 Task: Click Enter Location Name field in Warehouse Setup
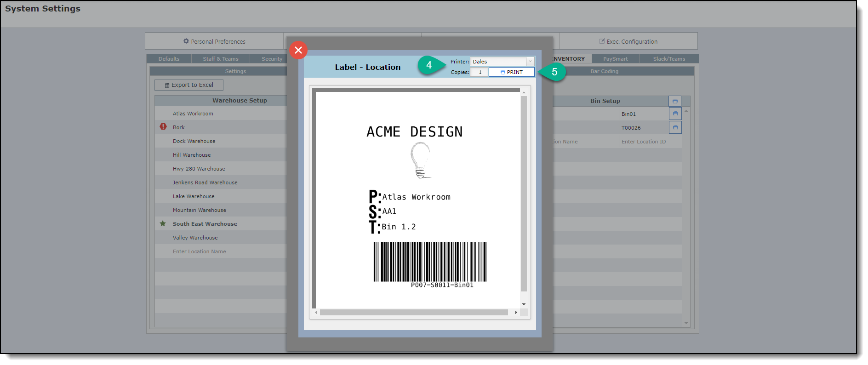221,251
